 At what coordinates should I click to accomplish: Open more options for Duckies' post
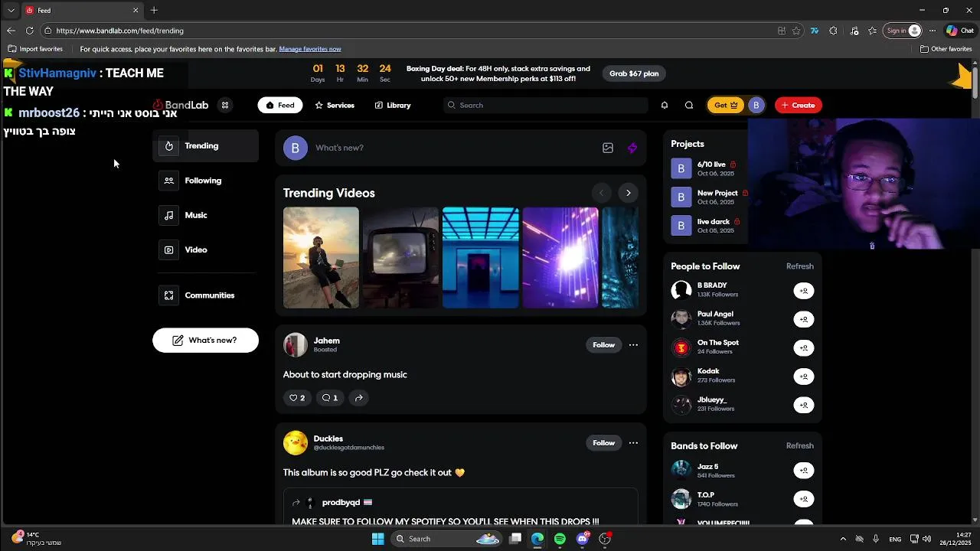pyautogui.click(x=633, y=443)
